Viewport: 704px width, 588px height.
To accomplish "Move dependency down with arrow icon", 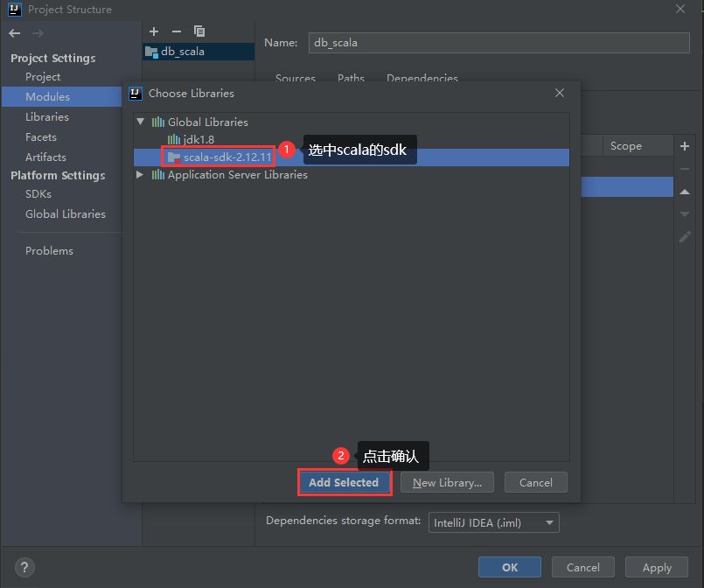I will [x=685, y=214].
